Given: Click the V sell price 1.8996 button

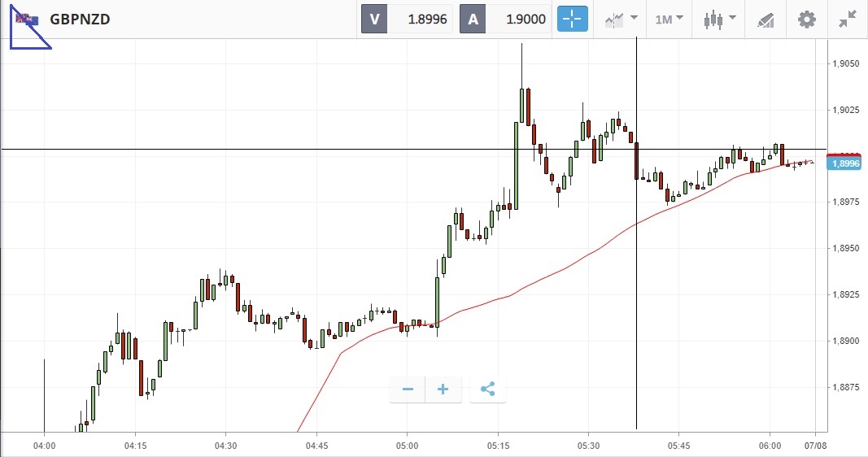Looking at the screenshot, I should coord(406,20).
